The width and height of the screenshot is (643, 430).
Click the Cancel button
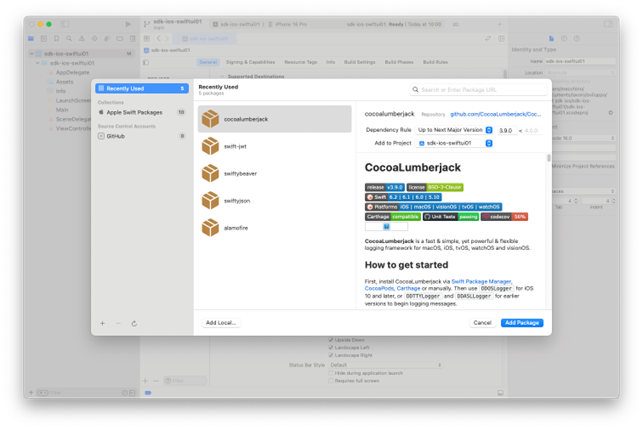[x=482, y=323]
